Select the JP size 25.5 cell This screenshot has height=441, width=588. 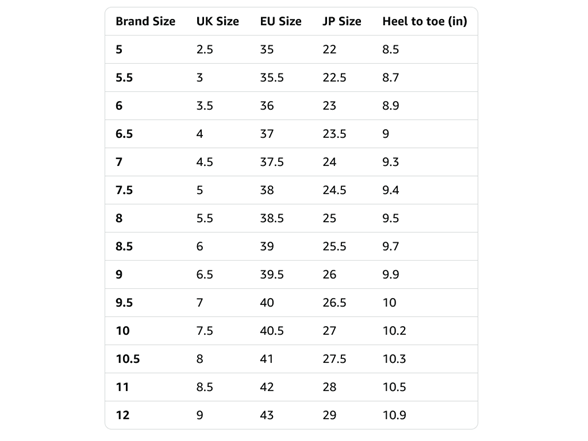click(334, 246)
